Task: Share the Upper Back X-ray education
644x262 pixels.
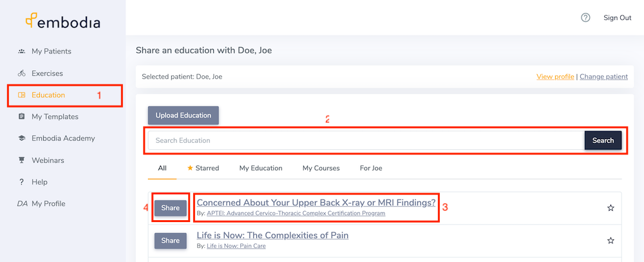Action: 171,208
